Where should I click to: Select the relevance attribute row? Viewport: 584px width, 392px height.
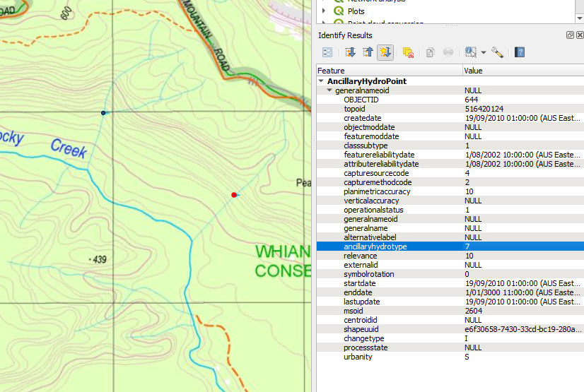(x=450, y=256)
